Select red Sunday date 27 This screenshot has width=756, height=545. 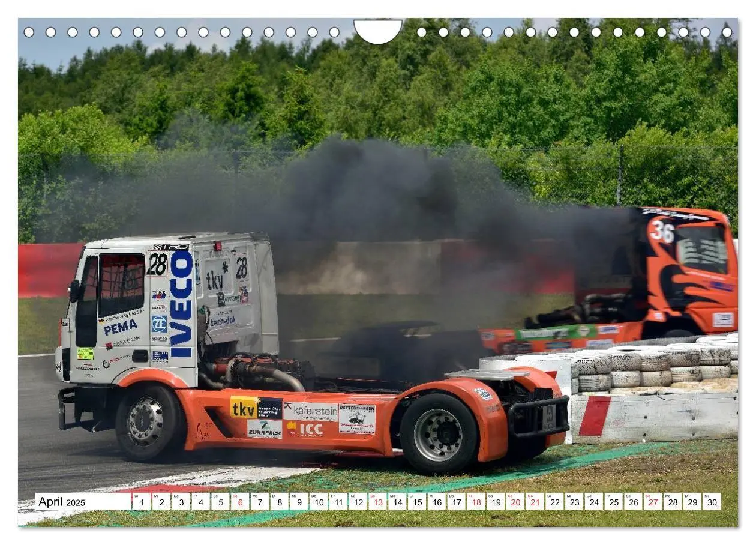tap(653, 502)
